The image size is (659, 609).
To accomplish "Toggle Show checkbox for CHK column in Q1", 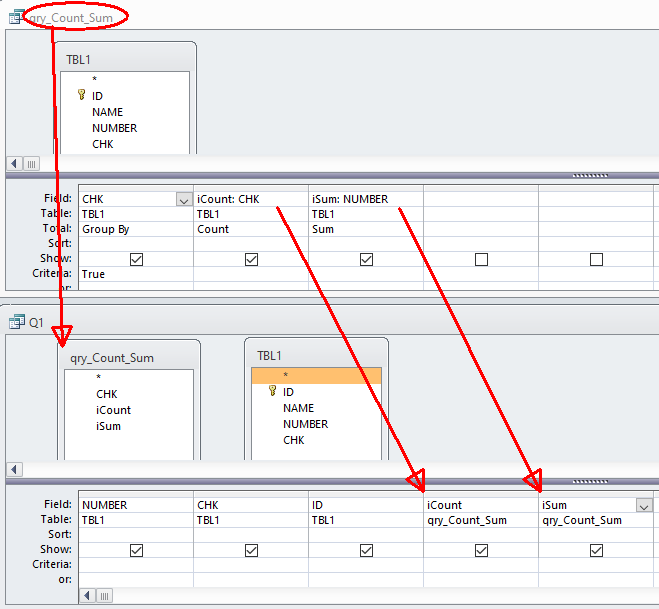I will [251, 550].
